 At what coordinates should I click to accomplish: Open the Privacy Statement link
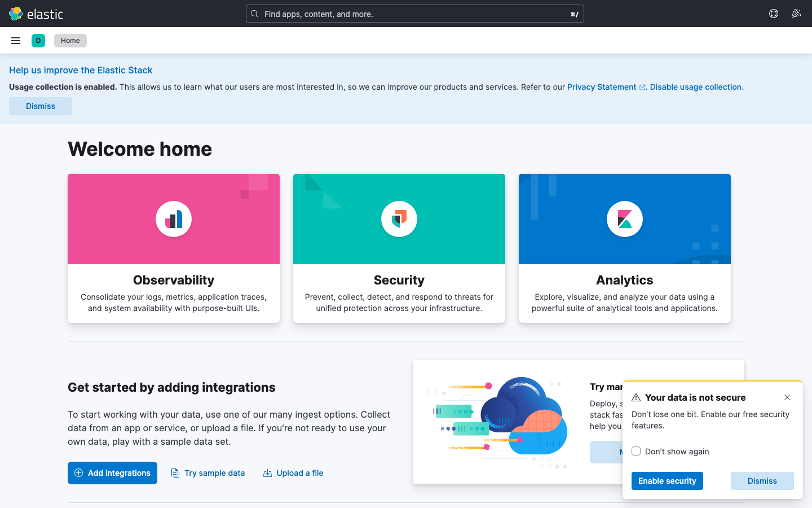[602, 87]
